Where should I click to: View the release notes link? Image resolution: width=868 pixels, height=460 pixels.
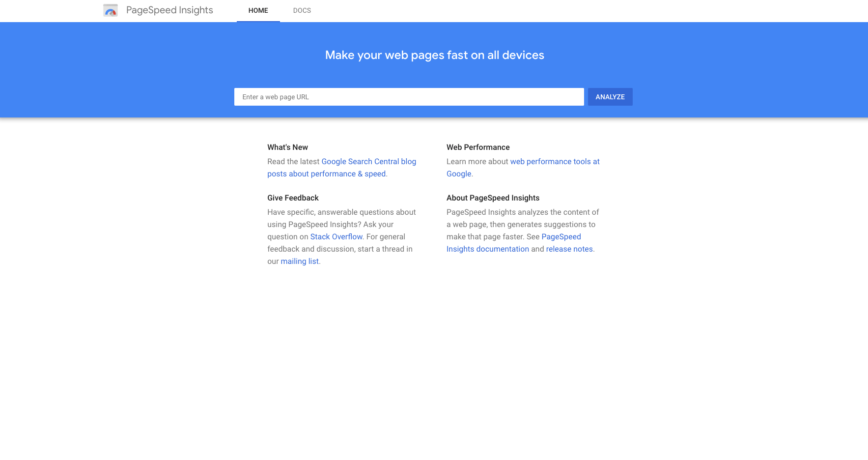pyautogui.click(x=569, y=249)
